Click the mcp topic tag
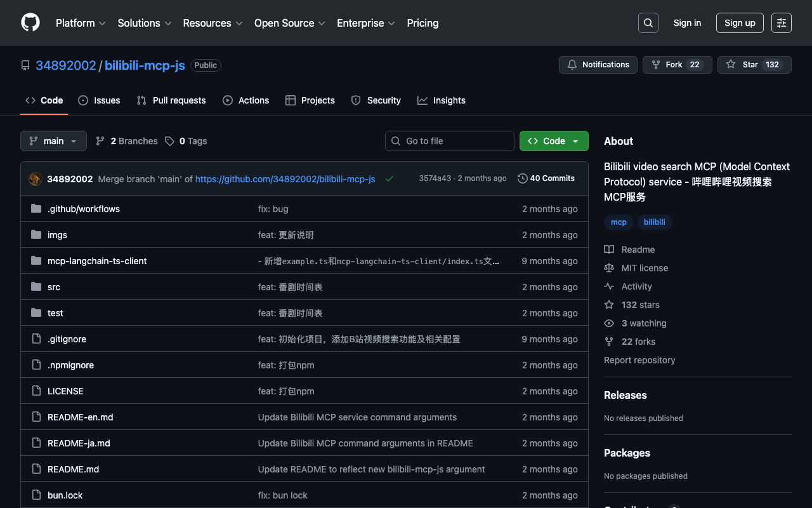 (x=619, y=222)
